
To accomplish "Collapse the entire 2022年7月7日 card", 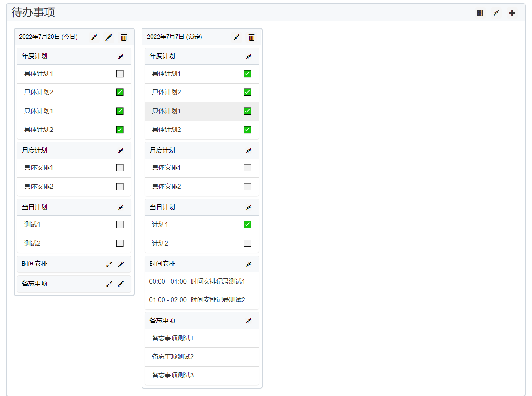I will pos(237,37).
